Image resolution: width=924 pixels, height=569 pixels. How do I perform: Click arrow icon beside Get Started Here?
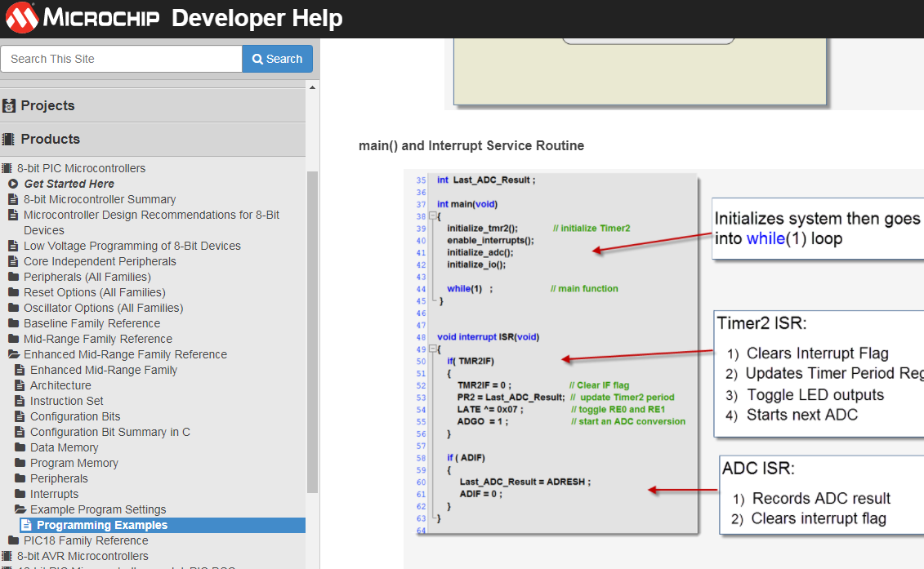13,184
